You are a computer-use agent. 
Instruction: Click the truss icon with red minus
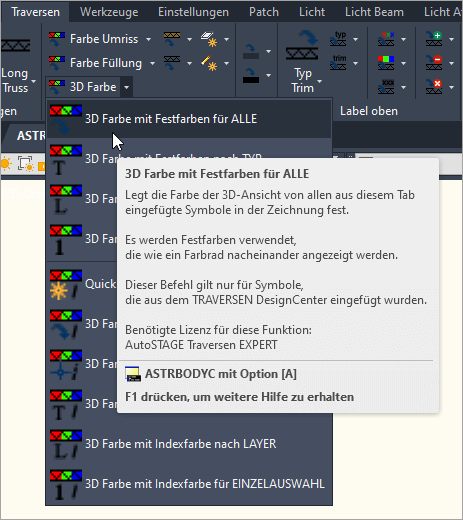[434, 63]
